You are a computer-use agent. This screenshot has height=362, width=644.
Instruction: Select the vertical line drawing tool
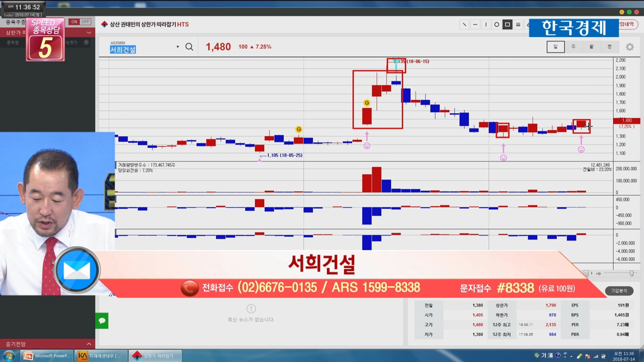(x=486, y=25)
